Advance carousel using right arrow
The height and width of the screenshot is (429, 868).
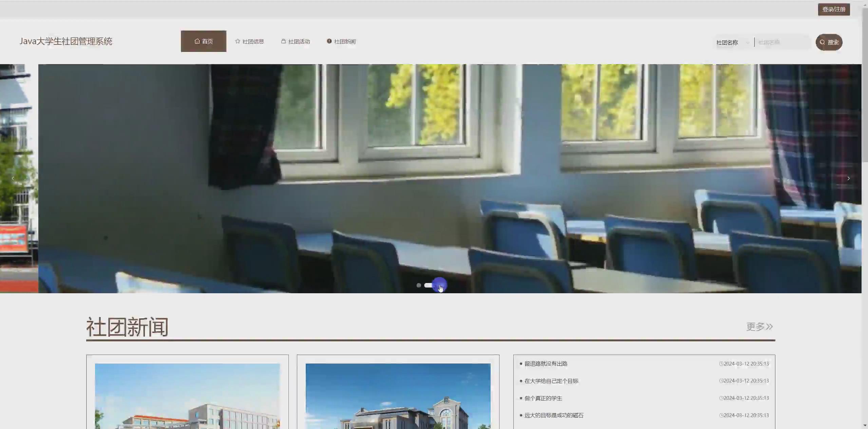pos(848,179)
